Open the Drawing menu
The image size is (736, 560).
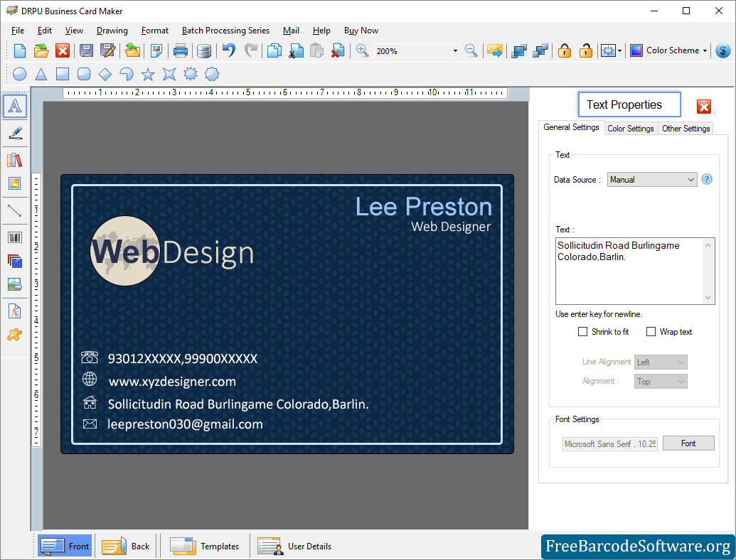point(112,31)
